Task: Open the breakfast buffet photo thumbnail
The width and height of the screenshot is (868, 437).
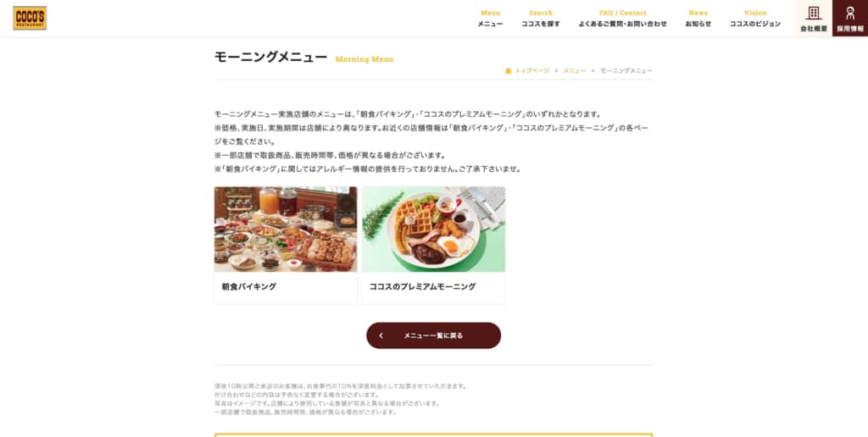Action: point(286,229)
